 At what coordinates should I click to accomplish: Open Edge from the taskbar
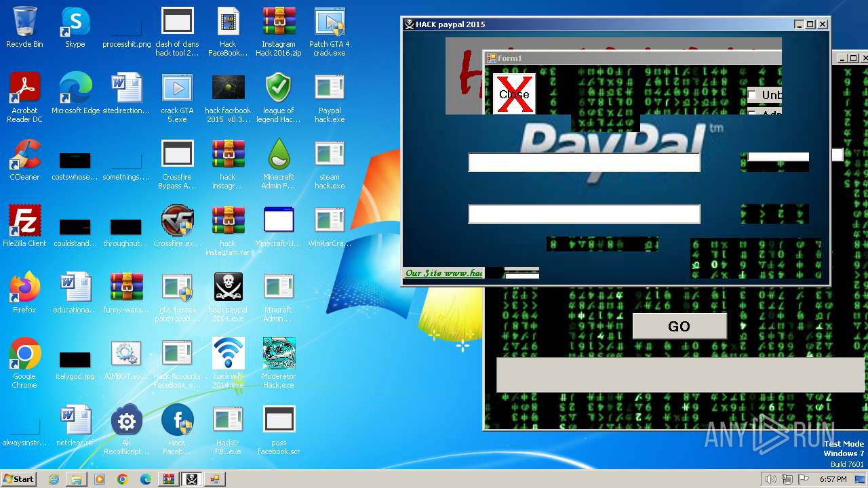(x=146, y=479)
